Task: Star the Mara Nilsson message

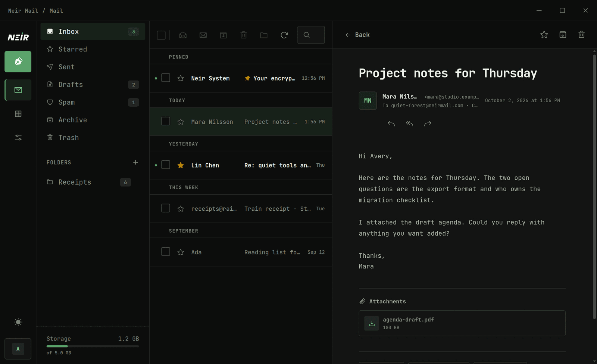Action: (x=181, y=122)
